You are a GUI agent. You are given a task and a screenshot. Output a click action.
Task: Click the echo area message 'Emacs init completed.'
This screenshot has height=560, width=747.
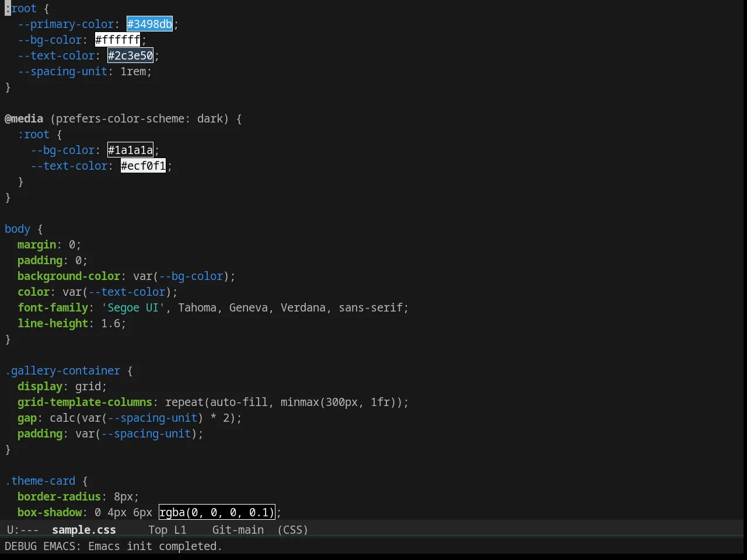[155, 546]
